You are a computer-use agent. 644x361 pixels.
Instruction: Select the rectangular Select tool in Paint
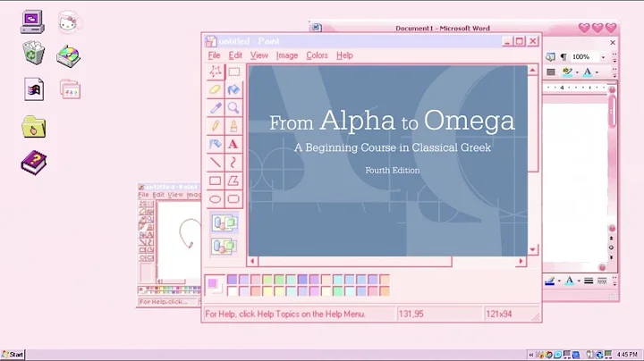click(x=233, y=71)
